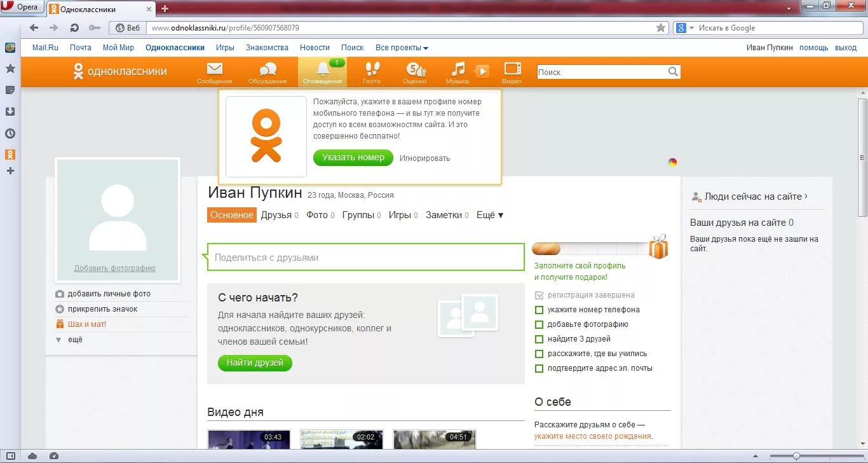
Task: Bookmark page with star icon
Action: 661,28
